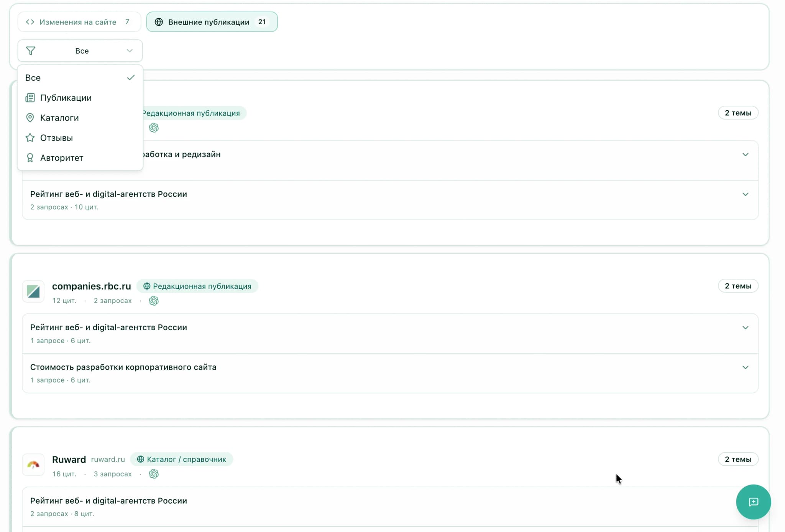Image resolution: width=785 pixels, height=532 pixels.
Task: Click the funnel filter icon
Action: tap(31, 51)
